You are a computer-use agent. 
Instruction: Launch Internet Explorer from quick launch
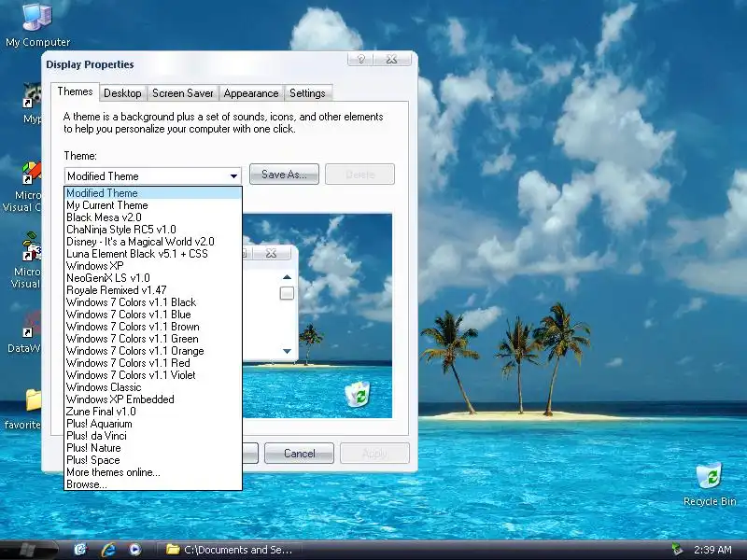pos(108,550)
